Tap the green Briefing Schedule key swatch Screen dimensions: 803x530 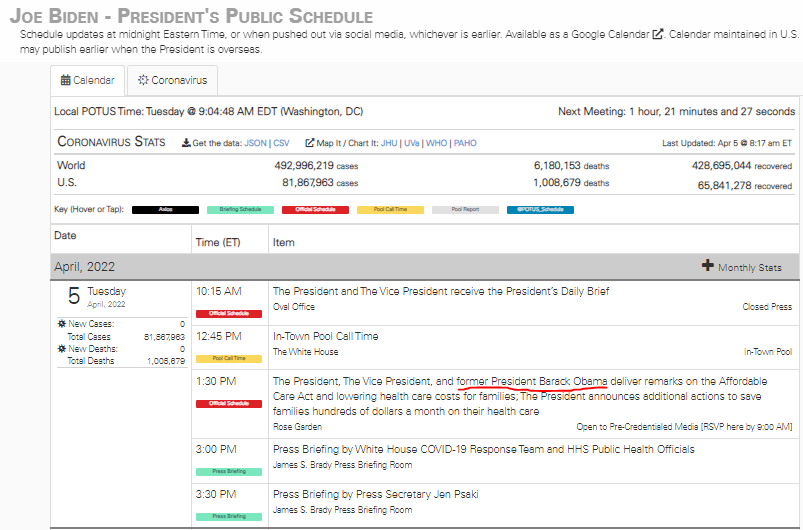[240, 209]
